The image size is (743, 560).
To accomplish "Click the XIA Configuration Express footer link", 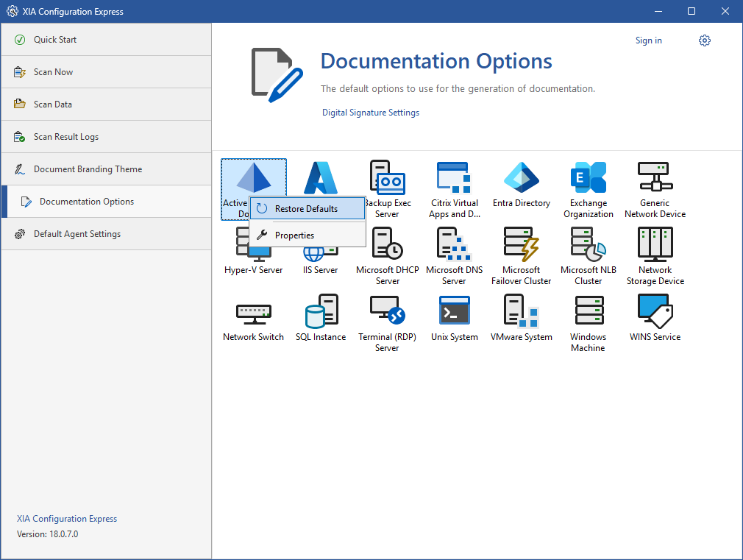I will pos(67,519).
